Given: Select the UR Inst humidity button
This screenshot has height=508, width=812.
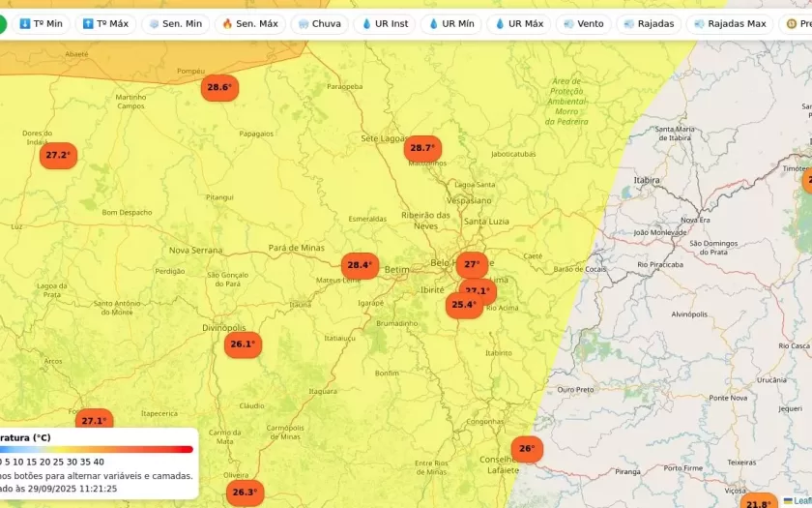Looking at the screenshot, I should 385,23.
